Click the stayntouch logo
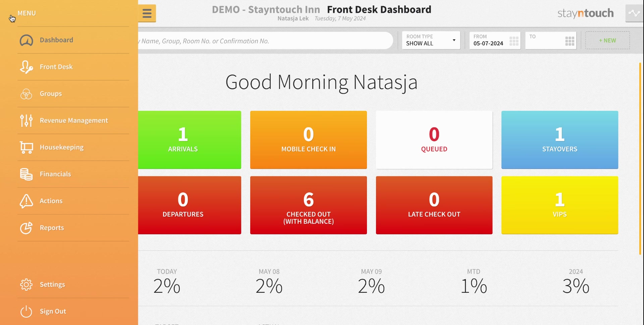The image size is (644, 325). point(586,13)
